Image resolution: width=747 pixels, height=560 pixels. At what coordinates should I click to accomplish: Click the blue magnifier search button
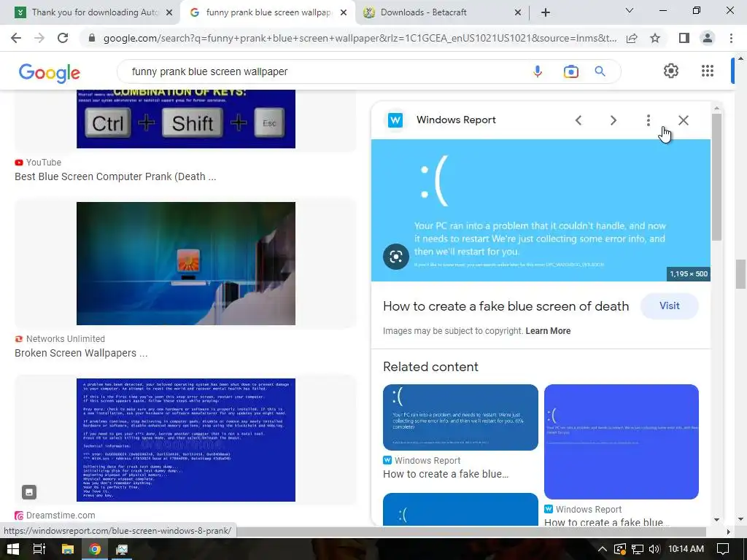[600, 71]
